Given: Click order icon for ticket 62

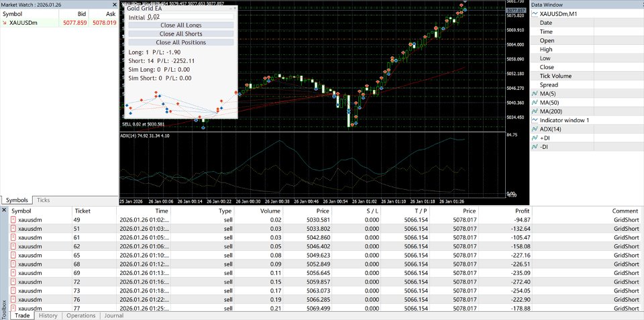Looking at the screenshot, I should pos(13,246).
